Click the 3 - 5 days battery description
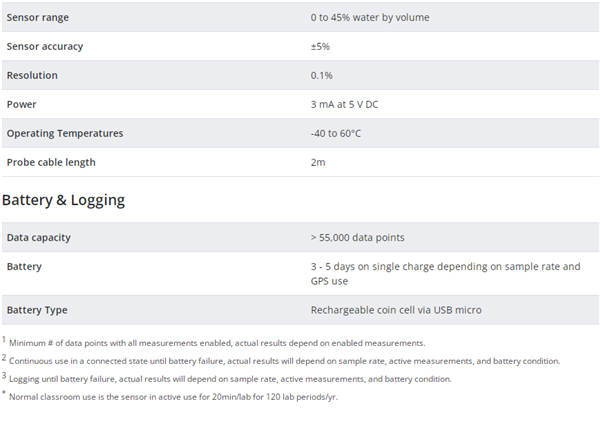This screenshot has height=421, width=600. point(445,274)
